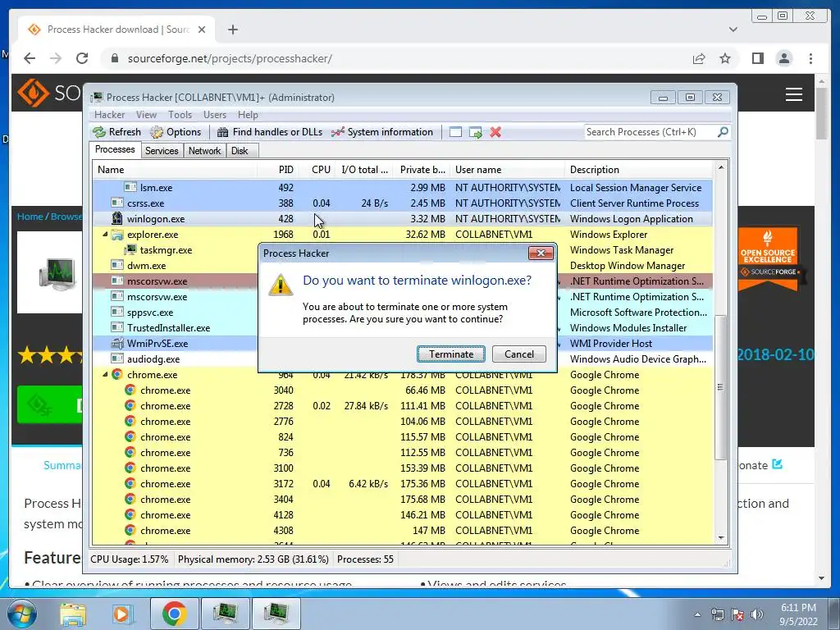Screen dimensions: 840x630
Task: Select the csrss.exe process row
Action: [x=402, y=203]
